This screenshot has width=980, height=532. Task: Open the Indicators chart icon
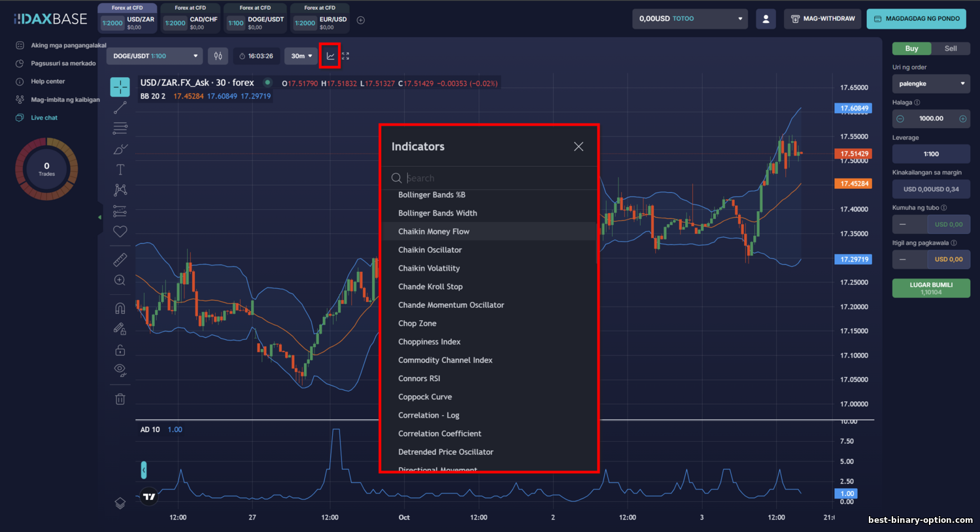click(330, 56)
